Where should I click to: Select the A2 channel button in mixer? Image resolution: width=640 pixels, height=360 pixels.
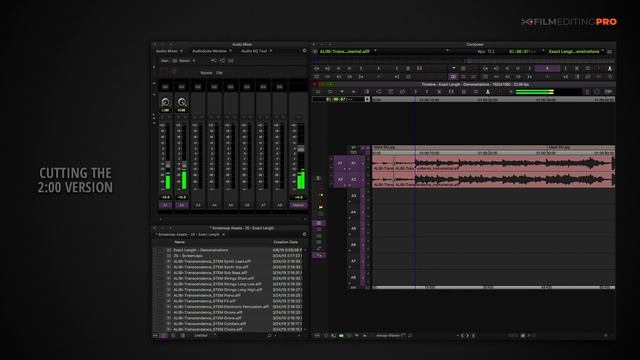[x=182, y=205]
